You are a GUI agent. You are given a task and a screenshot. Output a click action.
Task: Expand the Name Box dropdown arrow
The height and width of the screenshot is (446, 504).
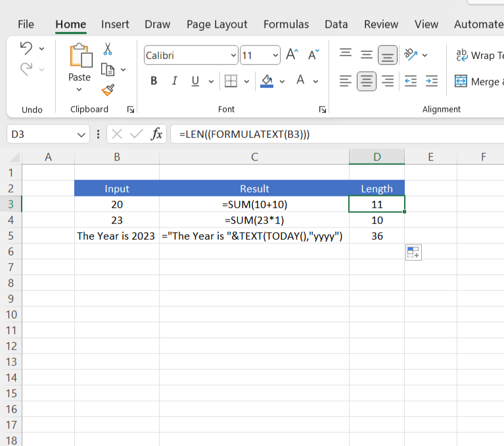tap(81, 135)
